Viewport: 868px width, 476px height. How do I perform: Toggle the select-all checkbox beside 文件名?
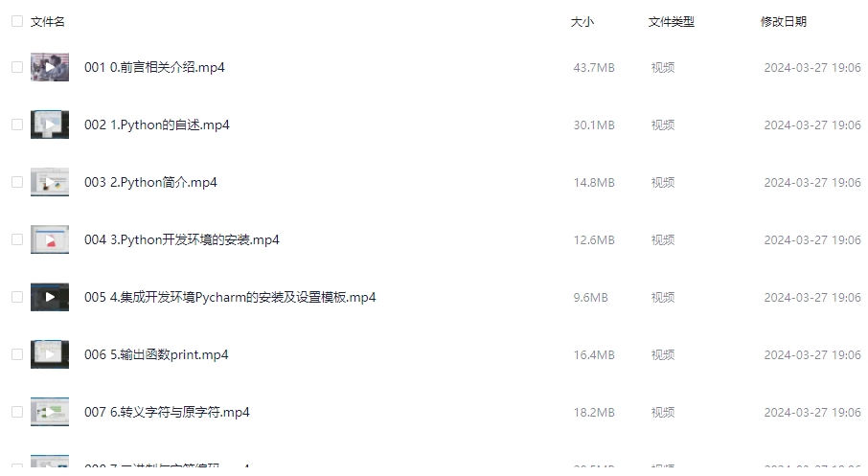[x=17, y=21]
